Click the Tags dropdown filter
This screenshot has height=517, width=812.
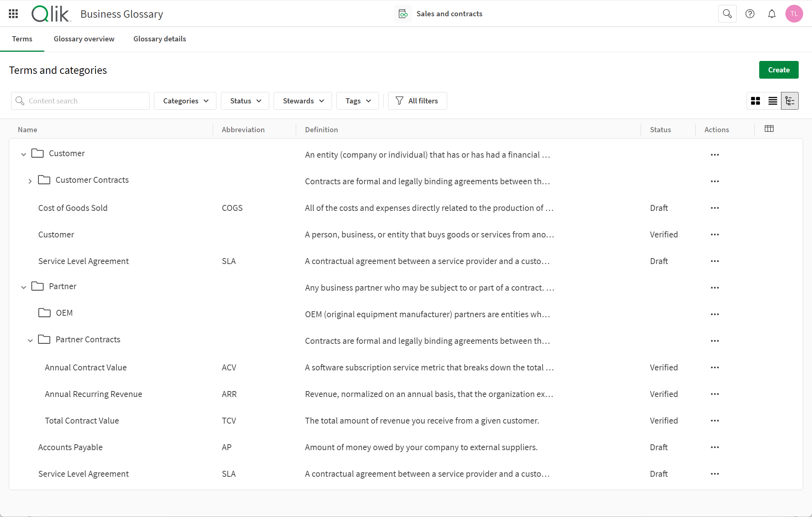coord(358,101)
